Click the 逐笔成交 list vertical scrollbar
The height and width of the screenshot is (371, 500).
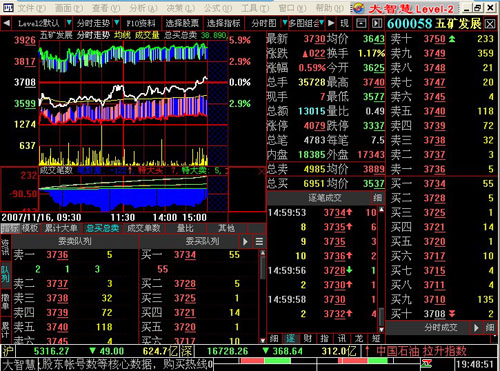[x=381, y=270]
